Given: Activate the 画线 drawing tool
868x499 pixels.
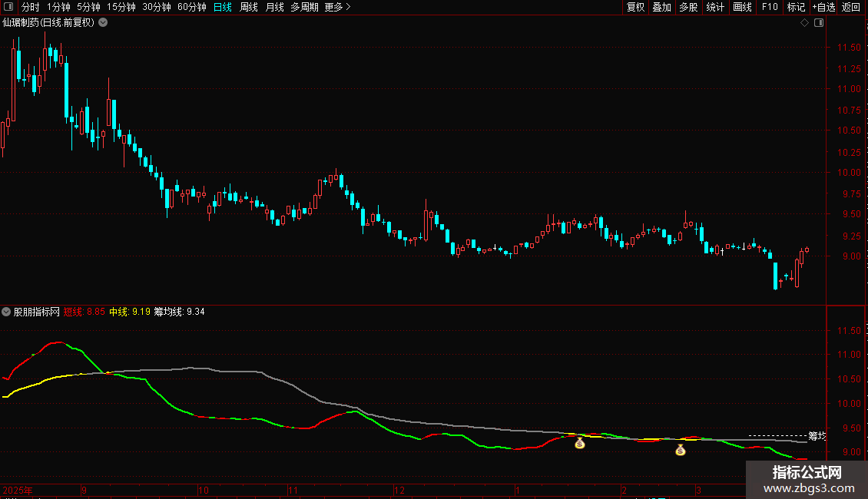Looking at the screenshot, I should [x=742, y=7].
